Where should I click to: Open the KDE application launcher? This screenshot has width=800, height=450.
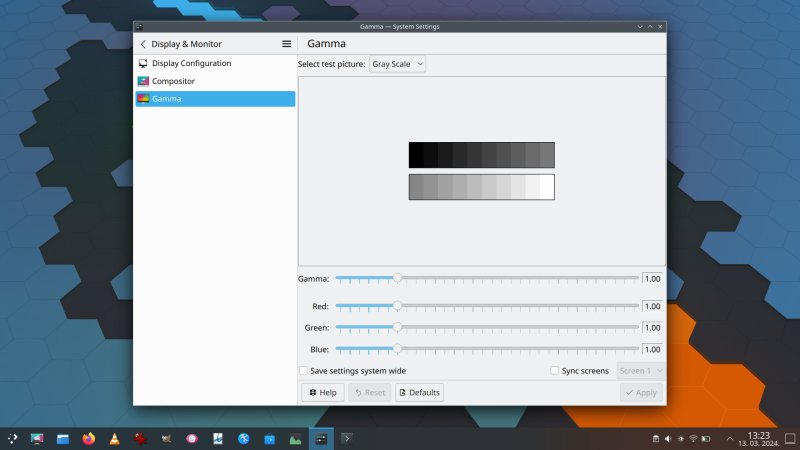pyautogui.click(x=12, y=438)
